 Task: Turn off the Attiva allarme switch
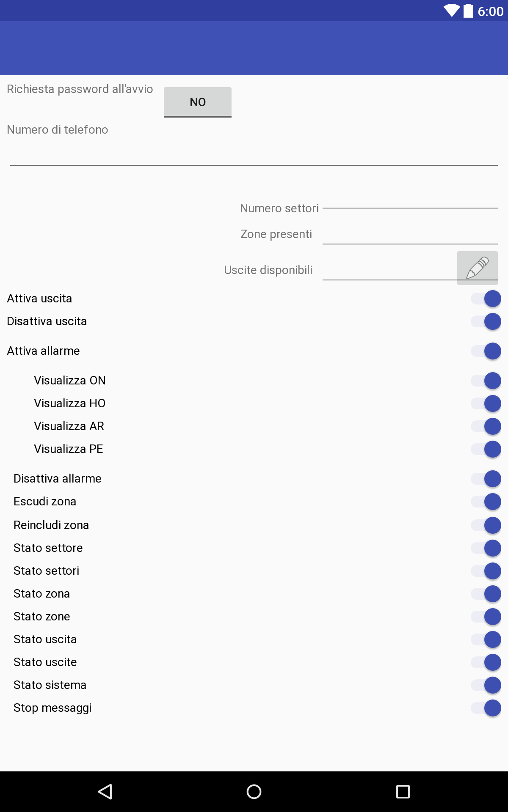point(486,351)
